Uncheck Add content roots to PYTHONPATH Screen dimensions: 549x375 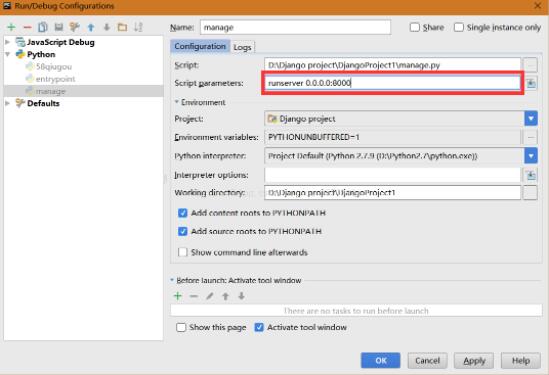coord(183,213)
